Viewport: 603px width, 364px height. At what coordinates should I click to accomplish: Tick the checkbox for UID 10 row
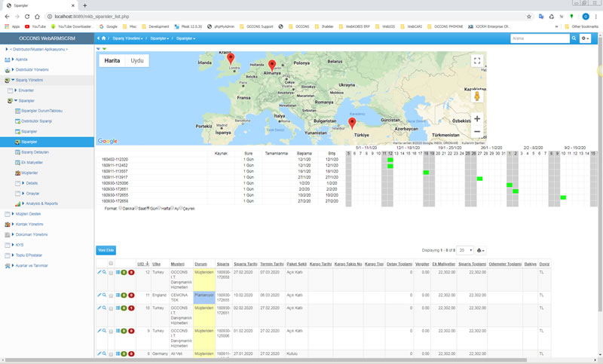pyautogui.click(x=111, y=309)
